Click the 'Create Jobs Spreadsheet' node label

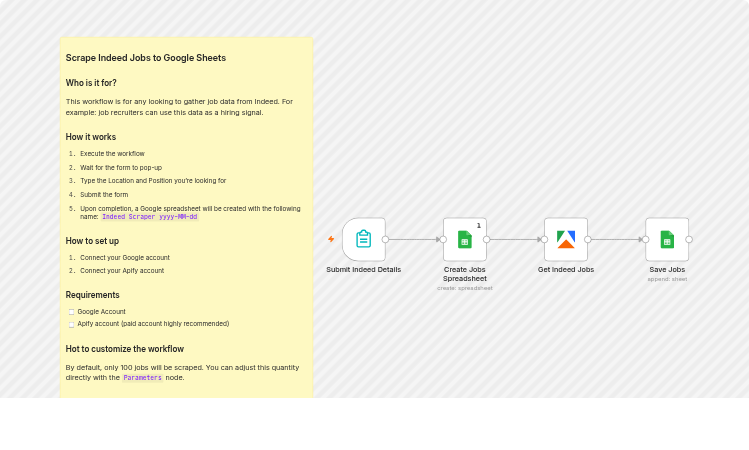point(465,274)
